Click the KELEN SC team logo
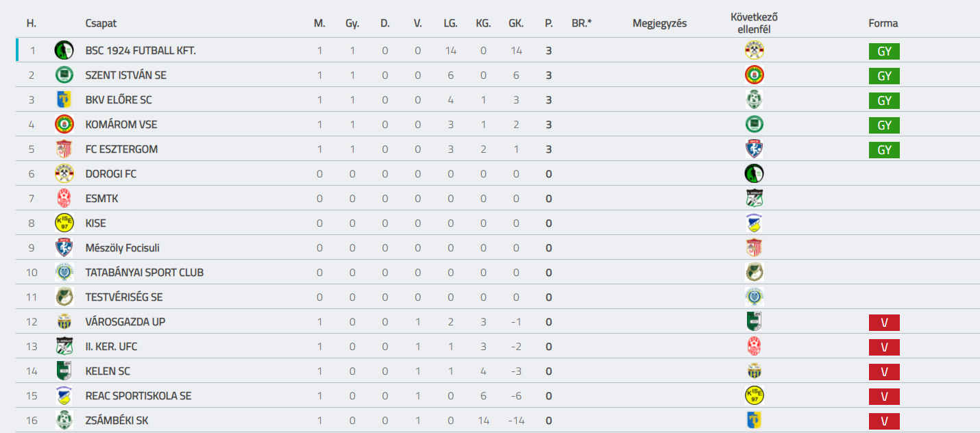980x433 pixels. click(64, 371)
